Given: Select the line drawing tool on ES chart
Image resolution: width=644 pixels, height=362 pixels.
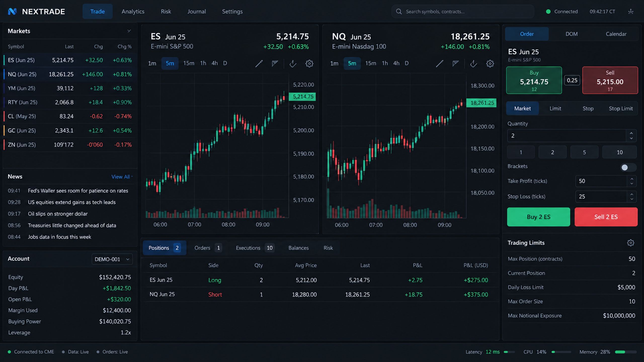Looking at the screenshot, I should (259, 63).
